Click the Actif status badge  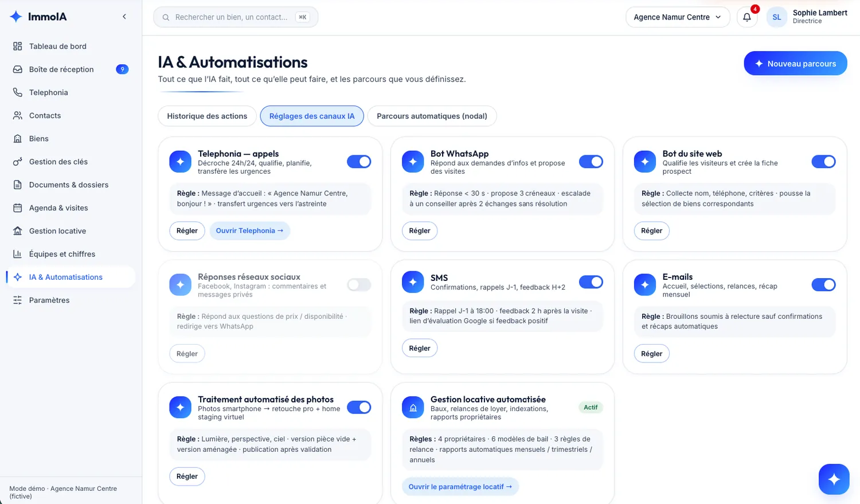point(591,407)
